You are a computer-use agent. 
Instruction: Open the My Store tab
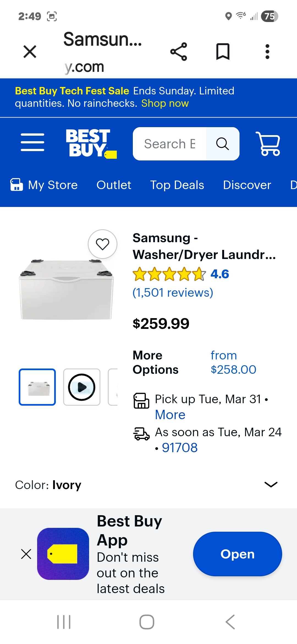click(44, 185)
